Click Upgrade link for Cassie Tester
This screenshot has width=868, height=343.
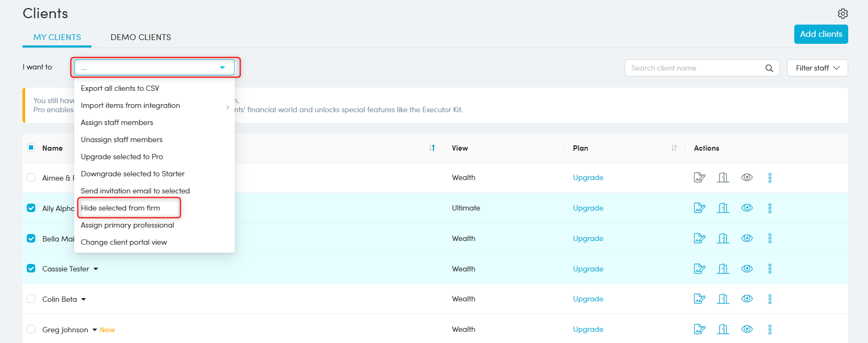click(x=588, y=269)
